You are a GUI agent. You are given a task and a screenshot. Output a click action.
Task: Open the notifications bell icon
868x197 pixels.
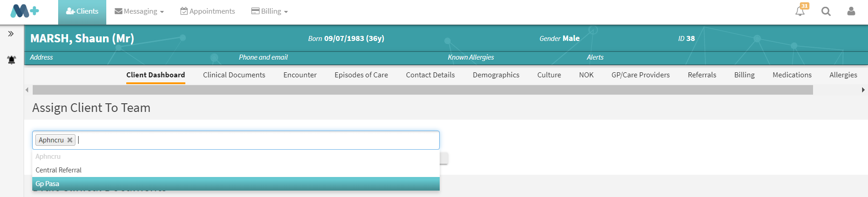(800, 11)
